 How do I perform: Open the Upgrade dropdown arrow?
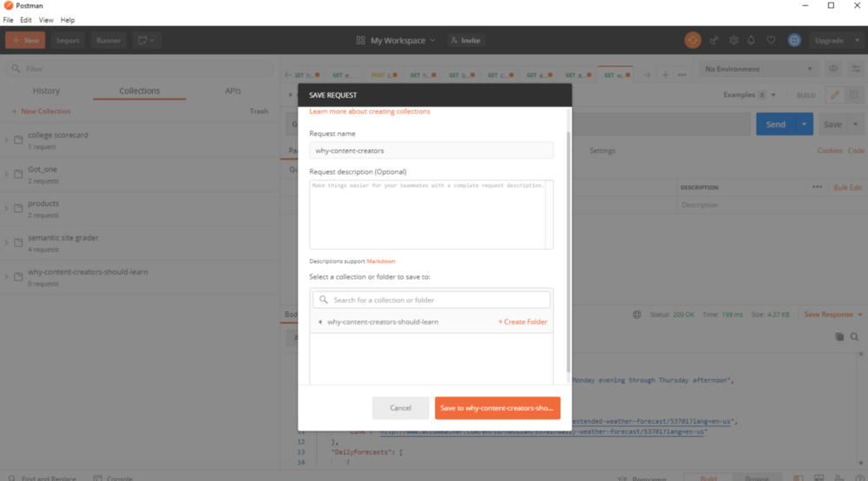pyautogui.click(x=857, y=41)
